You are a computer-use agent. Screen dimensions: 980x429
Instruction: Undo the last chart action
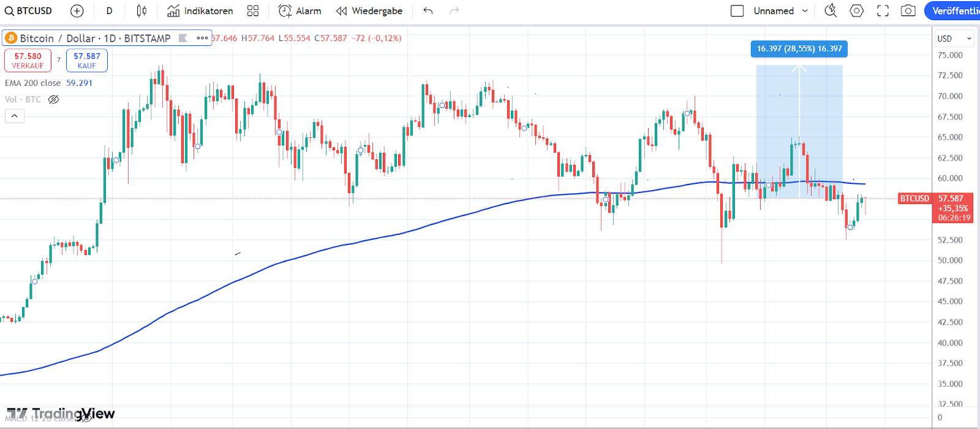428,11
